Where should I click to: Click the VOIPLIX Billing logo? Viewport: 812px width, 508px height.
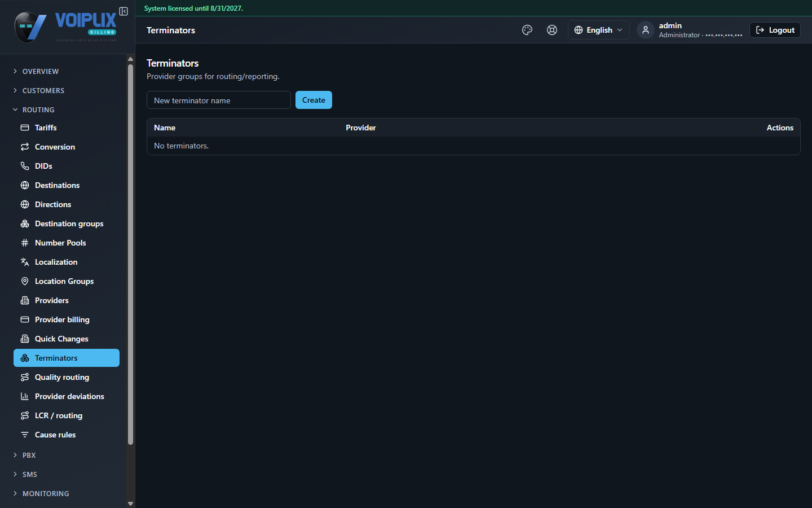tap(65, 27)
